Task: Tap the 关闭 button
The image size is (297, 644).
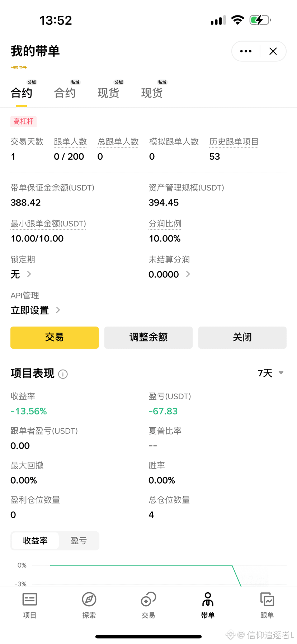Action: [242, 337]
